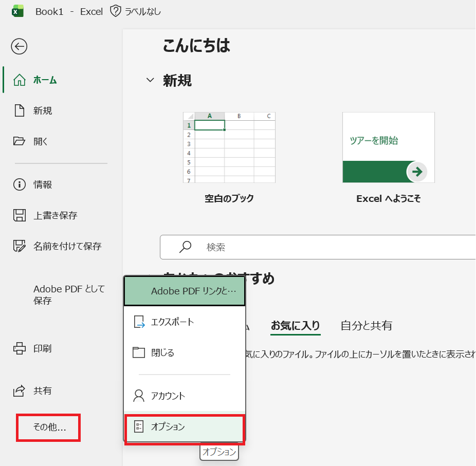
Task: Click the エクスポート export icon
Action: (139, 322)
